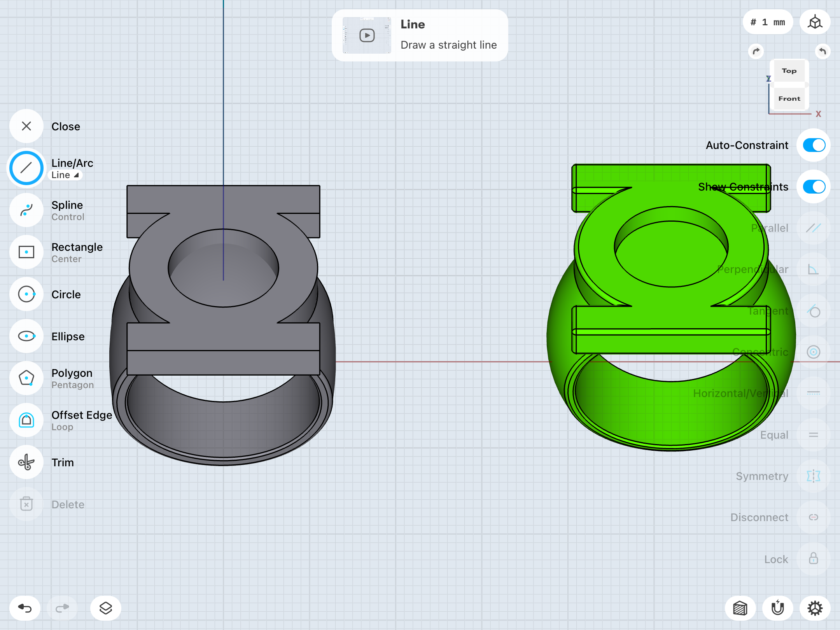This screenshot has height=630, width=840.
Task: Apply the Perpendicular constraint
Action: tap(814, 269)
